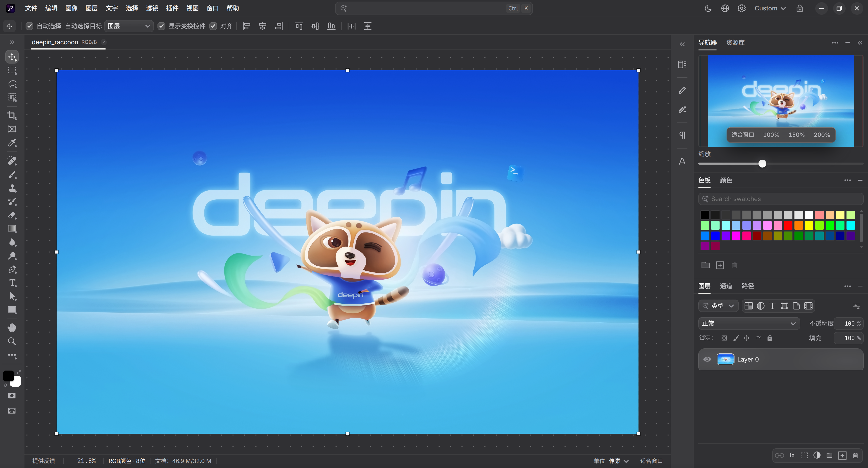Viewport: 868px width, 468px height.
Task: Set navigator zoom to 150%
Action: (796, 135)
